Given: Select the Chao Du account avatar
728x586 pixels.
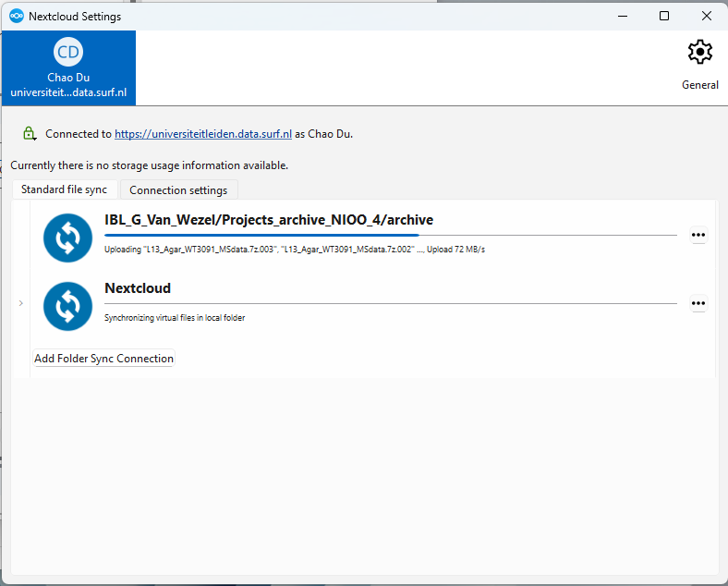Looking at the screenshot, I should pos(68,52).
